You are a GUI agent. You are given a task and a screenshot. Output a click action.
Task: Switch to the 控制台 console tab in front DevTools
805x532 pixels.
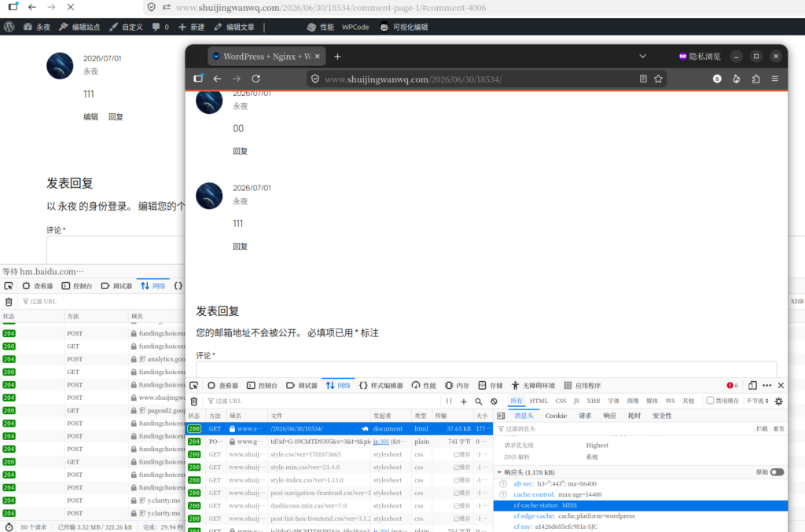click(262, 385)
